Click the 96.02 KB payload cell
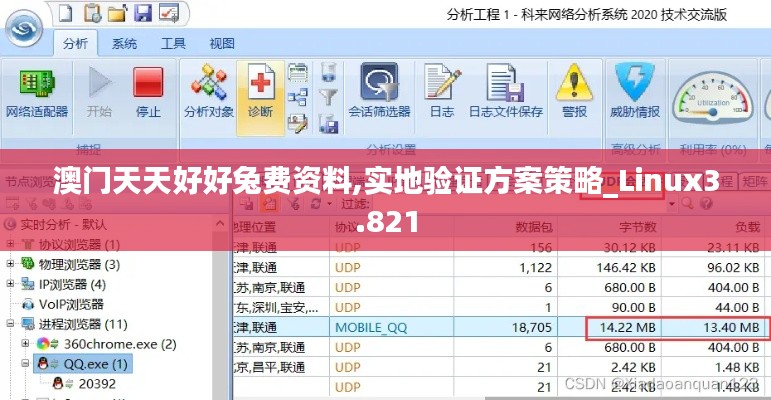 715,267
